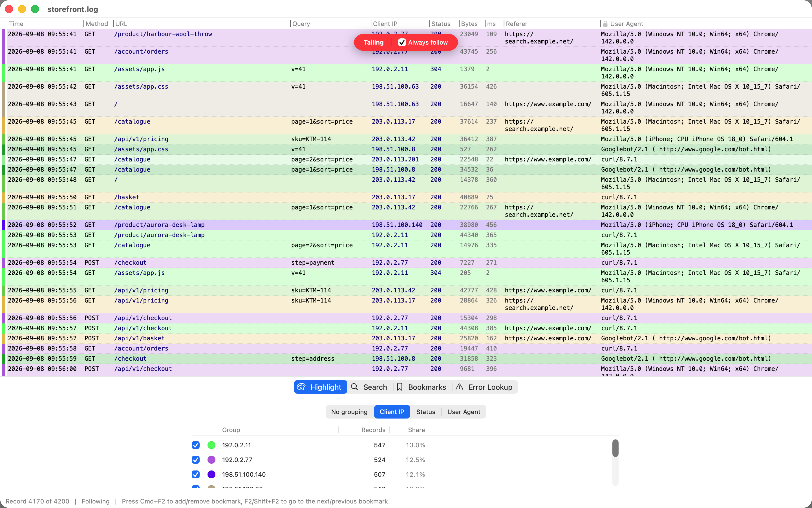Click the step=address query cell
Screen dimensions: 812x508
click(x=313, y=359)
